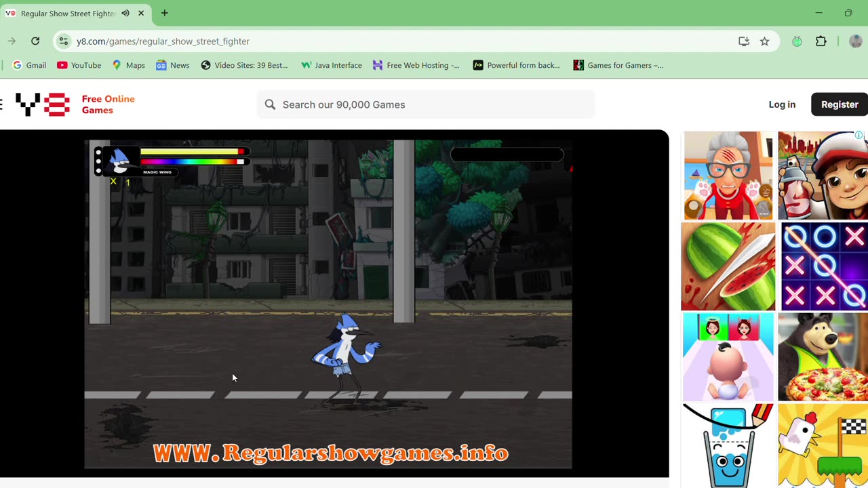Viewport: 868px width, 488px height.
Task: Minimize the browser window
Action: coord(818,13)
